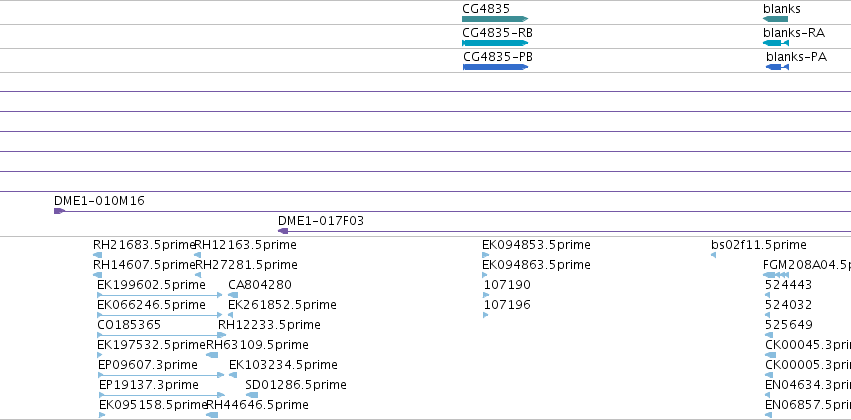Select the RH63109.5prime EST block

coord(212,355)
